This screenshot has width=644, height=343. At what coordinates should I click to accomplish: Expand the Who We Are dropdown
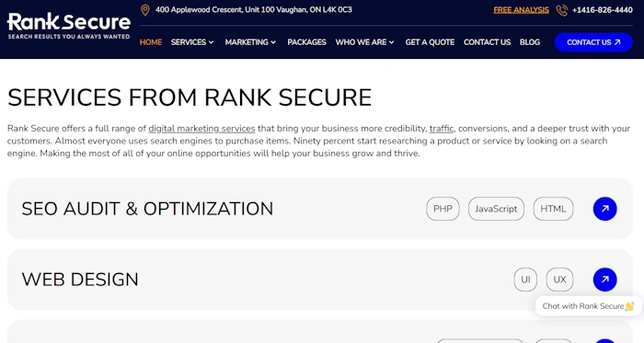(x=364, y=42)
